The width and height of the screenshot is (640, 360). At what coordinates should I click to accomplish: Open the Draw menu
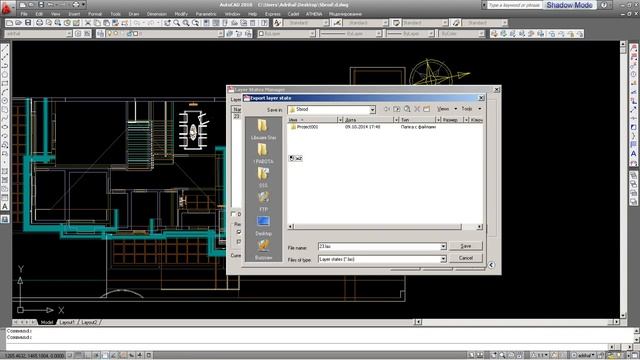click(134, 14)
